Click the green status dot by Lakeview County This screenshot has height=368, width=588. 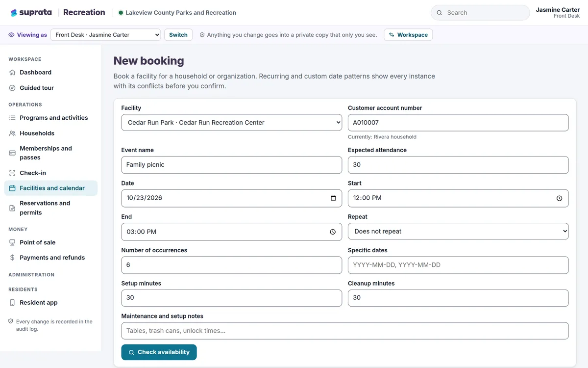click(x=121, y=13)
